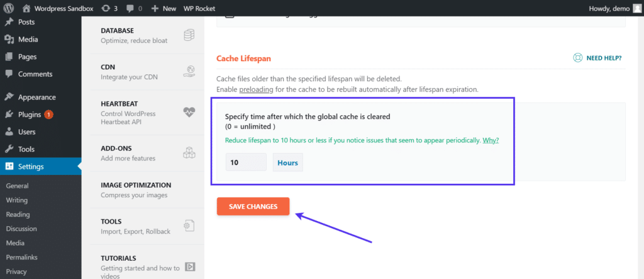Open Image Optimization settings tab
This screenshot has width=644, height=279.
coord(136,190)
